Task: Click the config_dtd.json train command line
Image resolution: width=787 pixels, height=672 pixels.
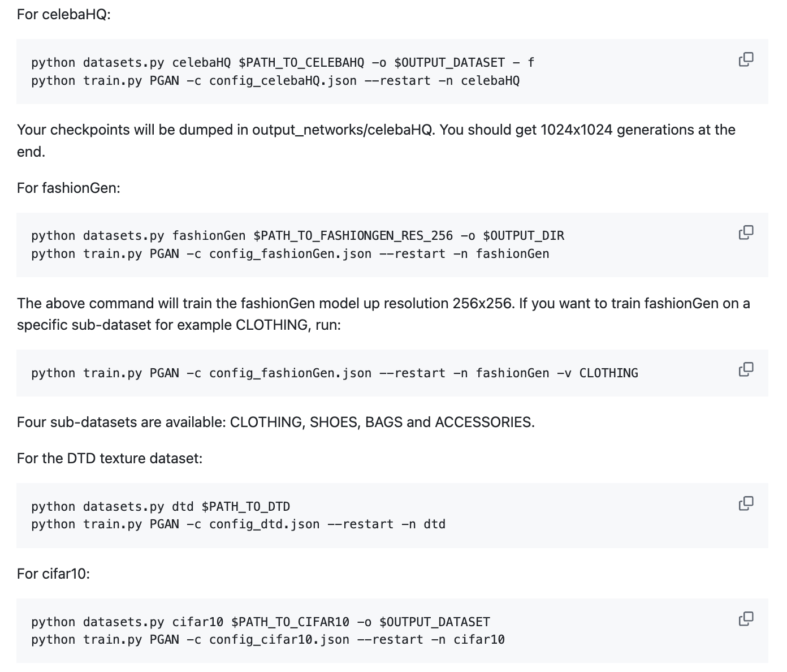Action: 238,524
